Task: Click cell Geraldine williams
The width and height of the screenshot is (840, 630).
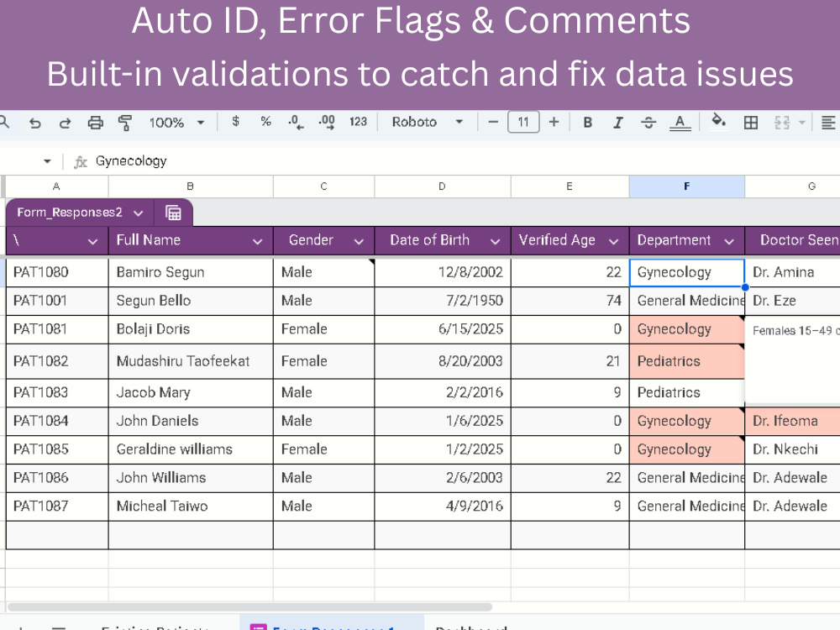Action: tap(191, 449)
